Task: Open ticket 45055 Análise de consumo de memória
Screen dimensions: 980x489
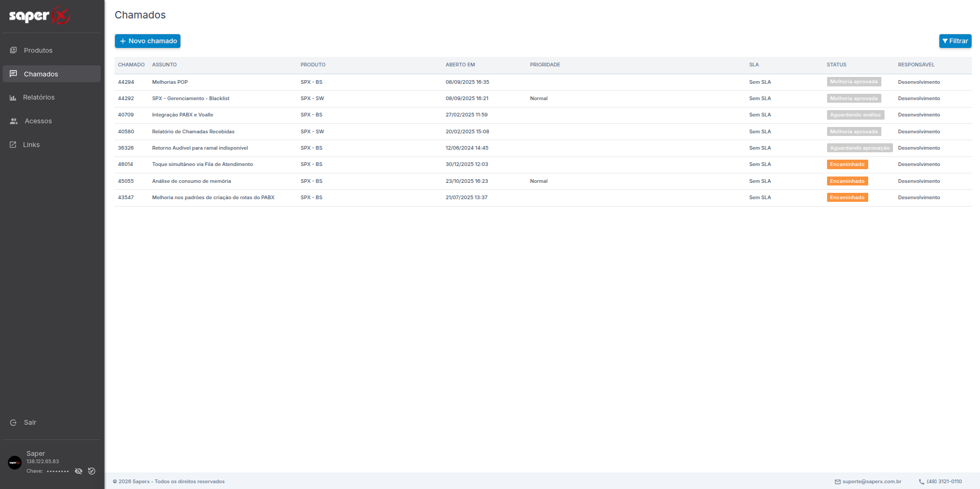Action: 191,181
